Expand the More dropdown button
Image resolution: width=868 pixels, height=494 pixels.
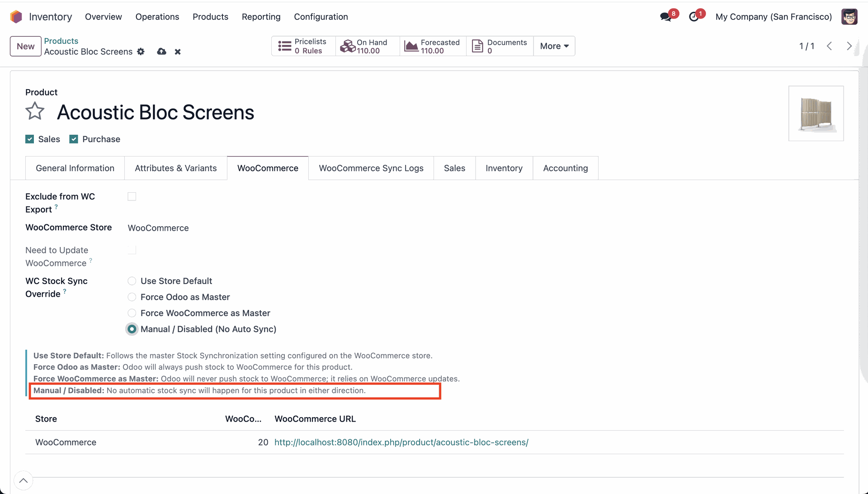click(x=554, y=46)
